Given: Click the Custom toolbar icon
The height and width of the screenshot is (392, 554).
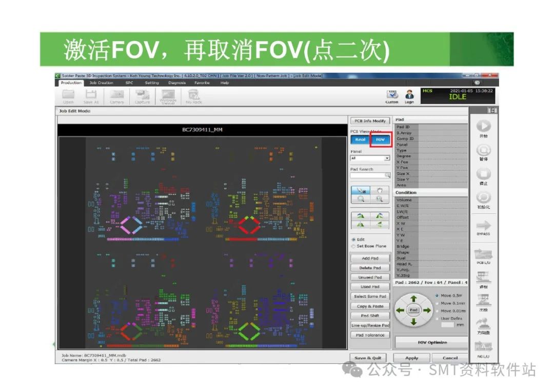Looking at the screenshot, I should click(x=391, y=95).
